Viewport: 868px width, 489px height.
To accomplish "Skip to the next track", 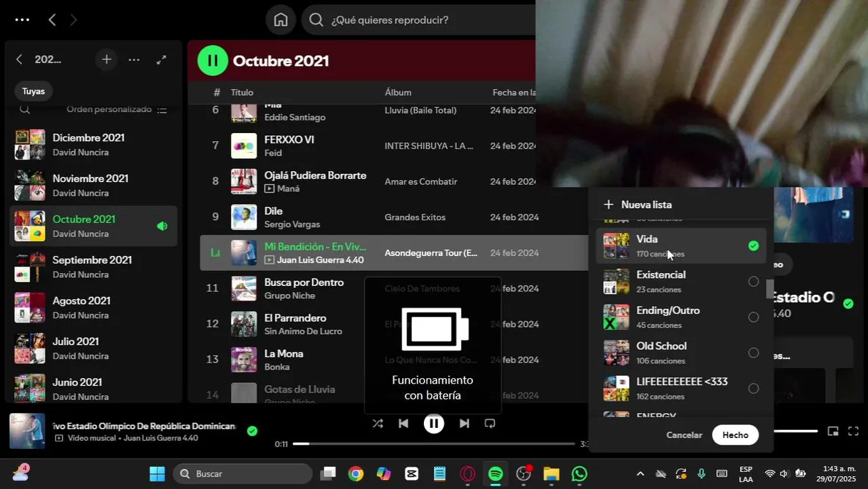I will [x=464, y=423].
